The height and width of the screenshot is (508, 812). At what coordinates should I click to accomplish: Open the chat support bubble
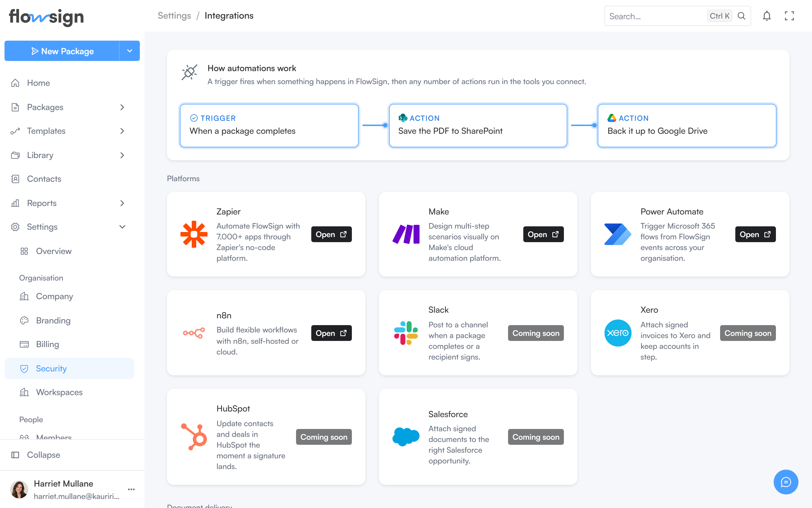tap(786, 482)
